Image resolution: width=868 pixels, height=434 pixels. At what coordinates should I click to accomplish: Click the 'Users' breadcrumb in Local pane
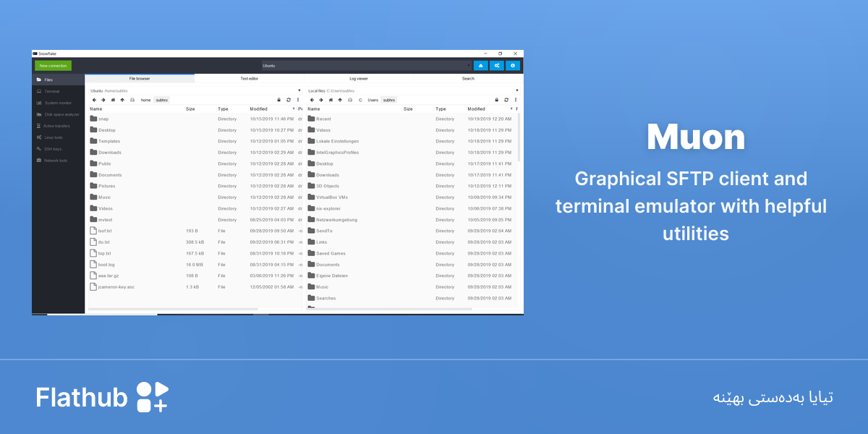click(373, 100)
